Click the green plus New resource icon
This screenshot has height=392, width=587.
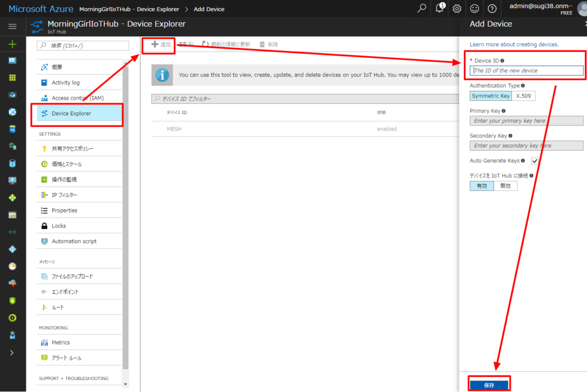pos(13,44)
